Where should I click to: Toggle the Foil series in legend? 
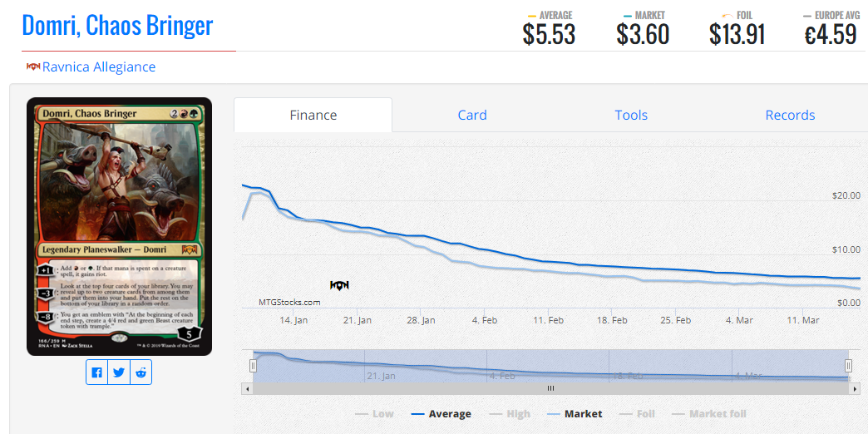click(x=637, y=413)
